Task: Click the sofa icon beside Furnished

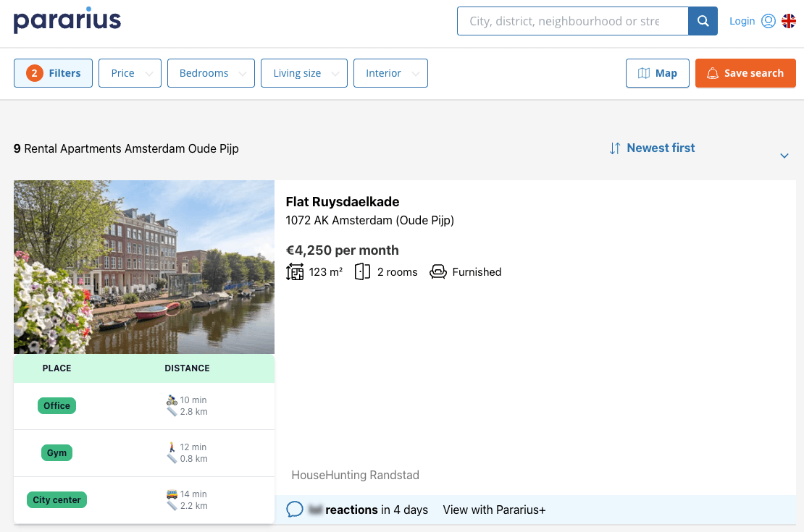Action: point(438,271)
